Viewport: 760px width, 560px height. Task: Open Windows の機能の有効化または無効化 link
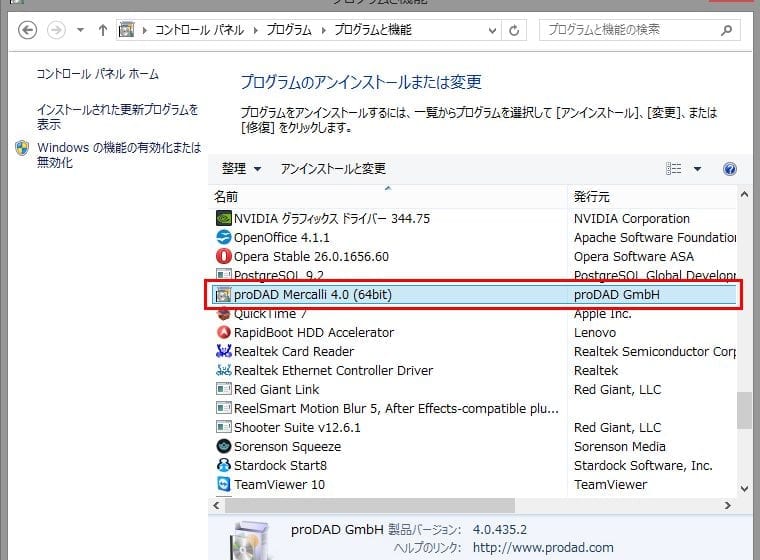[x=119, y=155]
